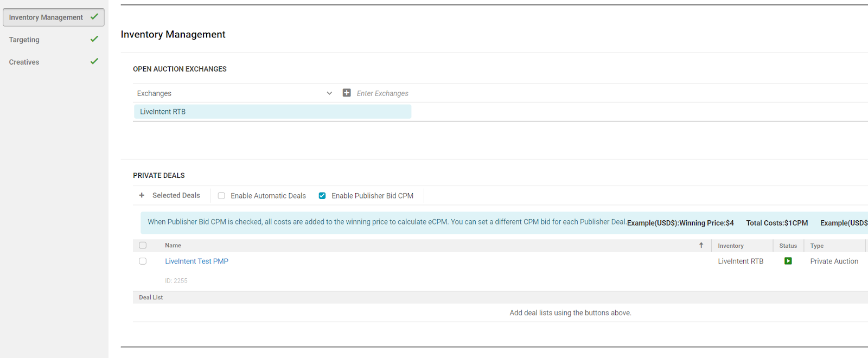Screen dimensions: 868x358
Task: Click the green status play icon
Action: [788, 261]
